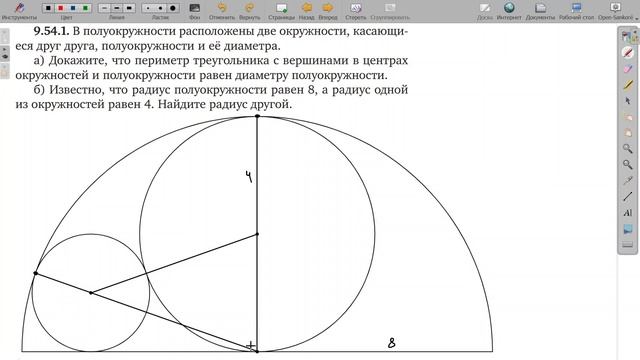Image resolution: width=640 pixels, height=360 pixels.
Task: Click the Вернуть redo button
Action: 249,11
